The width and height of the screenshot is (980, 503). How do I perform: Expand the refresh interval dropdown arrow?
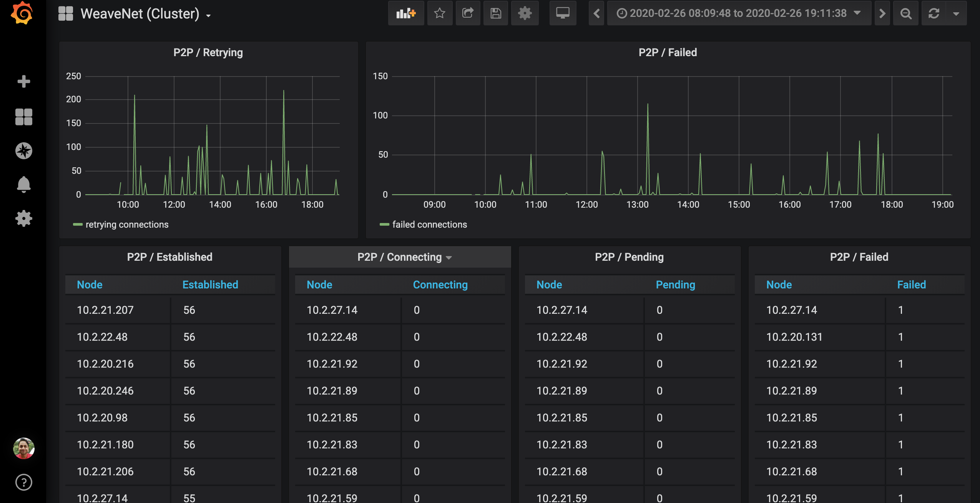(x=956, y=13)
